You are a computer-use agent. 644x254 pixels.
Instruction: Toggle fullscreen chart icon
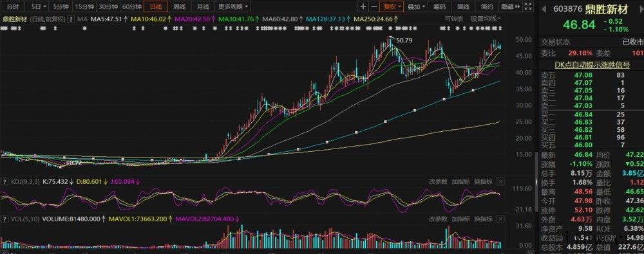(529, 6)
